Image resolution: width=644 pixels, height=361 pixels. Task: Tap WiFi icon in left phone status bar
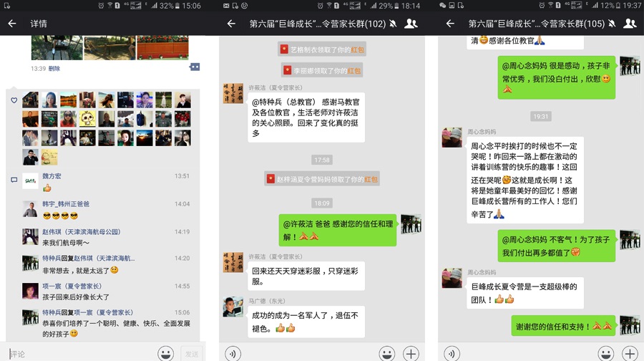tap(110, 5)
